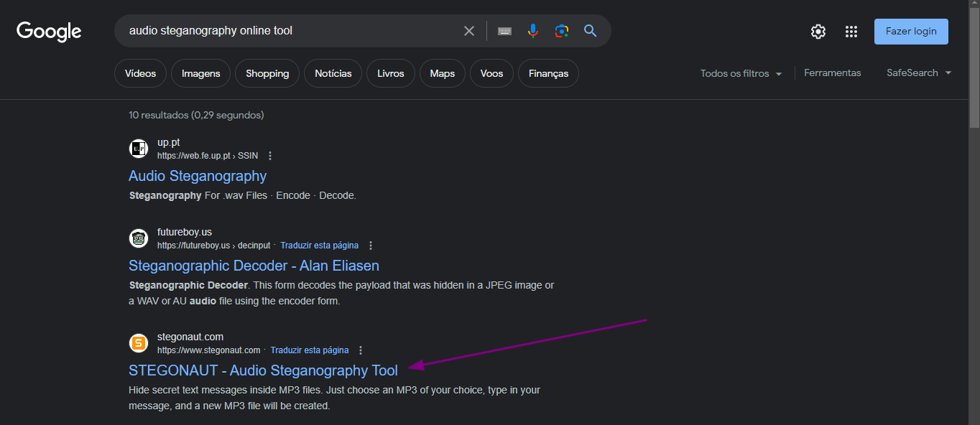
Task: Select the Livros filter
Action: 391,73
